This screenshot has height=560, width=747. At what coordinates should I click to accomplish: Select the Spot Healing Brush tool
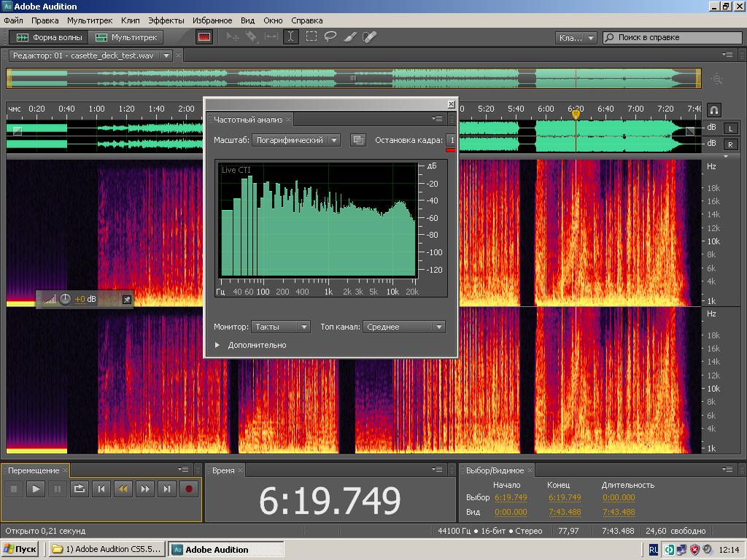pyautogui.click(x=370, y=37)
